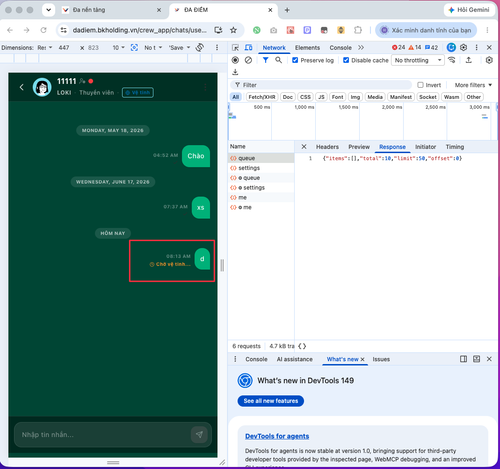The width and height of the screenshot is (500, 469).
Task: Open the browser extensions puzzle icon
Action: (358, 30)
